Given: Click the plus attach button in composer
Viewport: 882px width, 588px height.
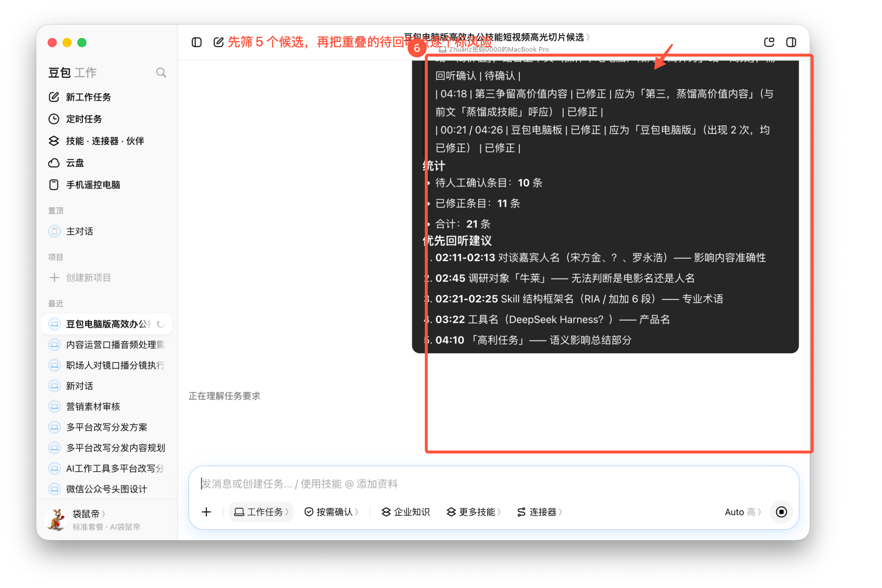Looking at the screenshot, I should pos(206,512).
